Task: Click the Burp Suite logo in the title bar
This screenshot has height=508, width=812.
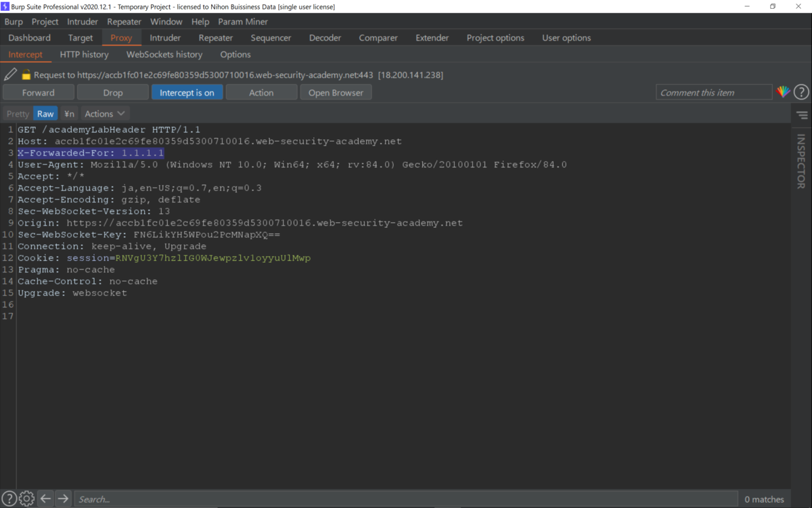Action: pos(5,6)
